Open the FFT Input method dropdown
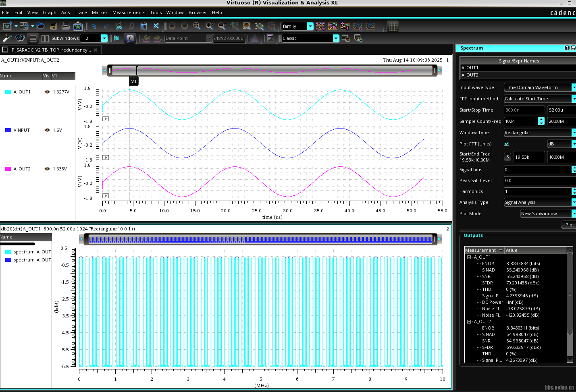This screenshot has width=576, height=392. pyautogui.click(x=539, y=99)
